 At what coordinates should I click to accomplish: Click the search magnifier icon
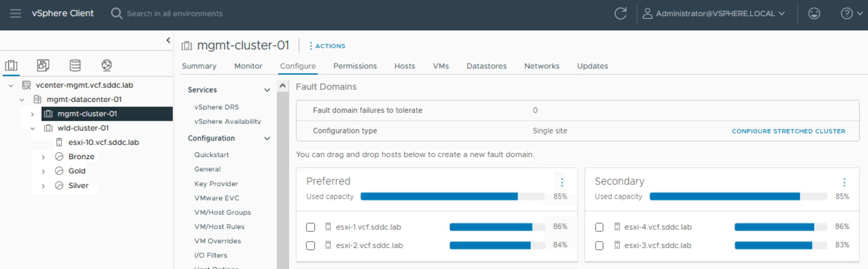116,13
